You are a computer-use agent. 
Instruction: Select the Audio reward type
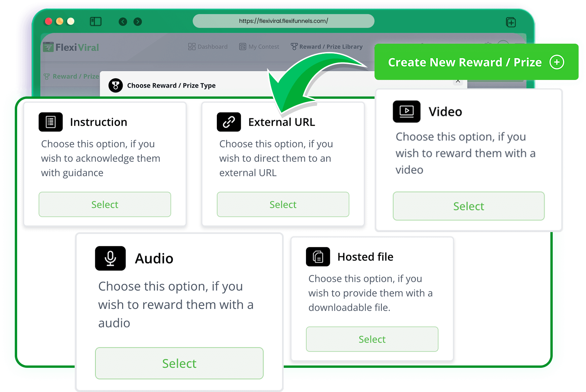179,363
